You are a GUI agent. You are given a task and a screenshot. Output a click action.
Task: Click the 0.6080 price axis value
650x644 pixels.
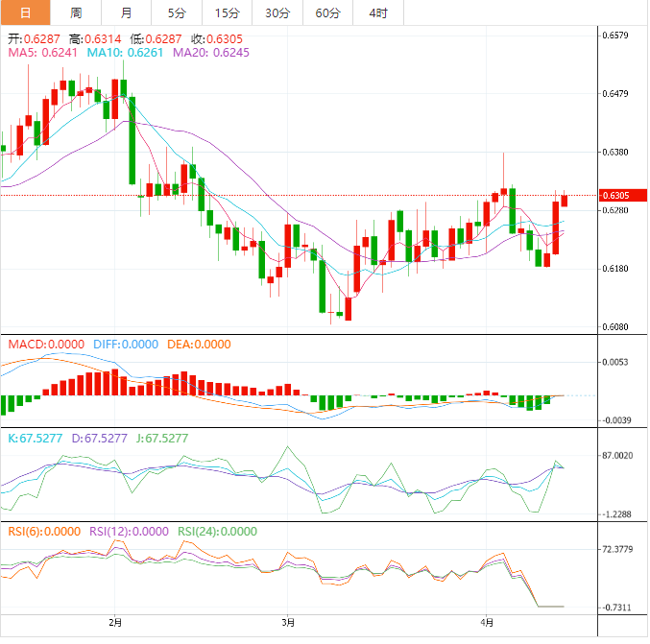pos(615,327)
